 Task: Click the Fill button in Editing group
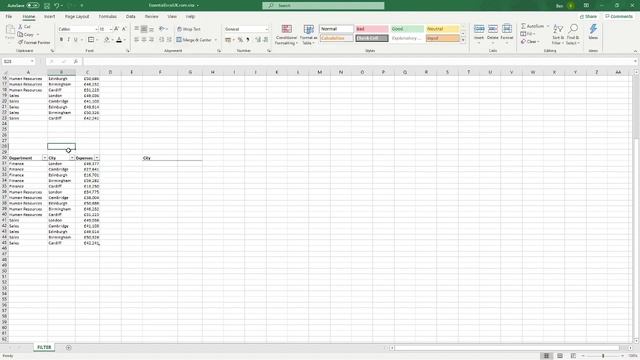[528, 34]
